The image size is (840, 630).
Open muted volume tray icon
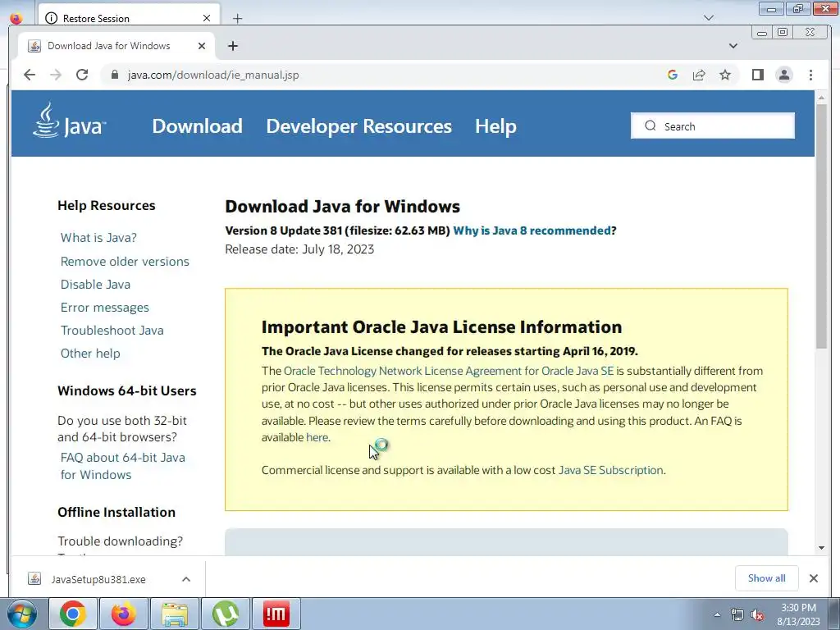[x=757, y=614]
